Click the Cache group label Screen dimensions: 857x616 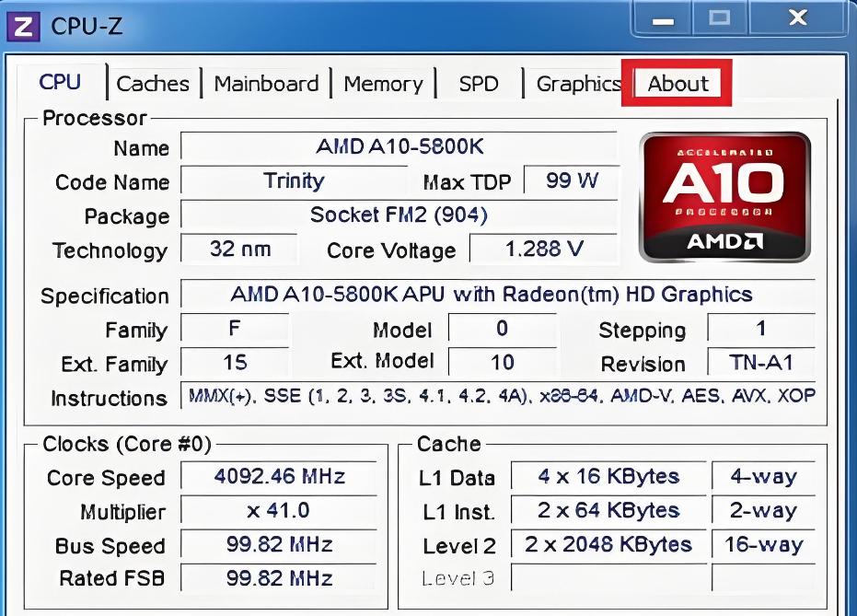pos(448,444)
